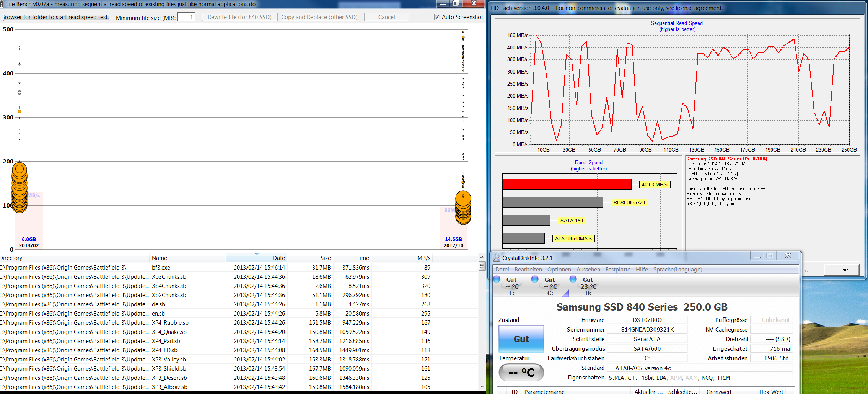
Task: Click the file list scrollbar up arrow
Action: click(x=482, y=257)
